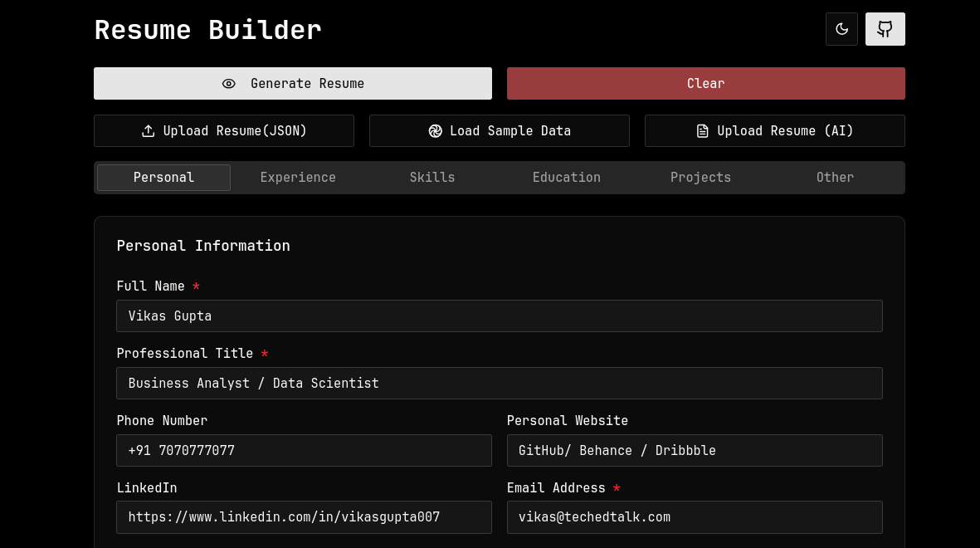This screenshot has width=980, height=548.
Task: Focus the LinkedIn URL field
Action: click(x=304, y=517)
